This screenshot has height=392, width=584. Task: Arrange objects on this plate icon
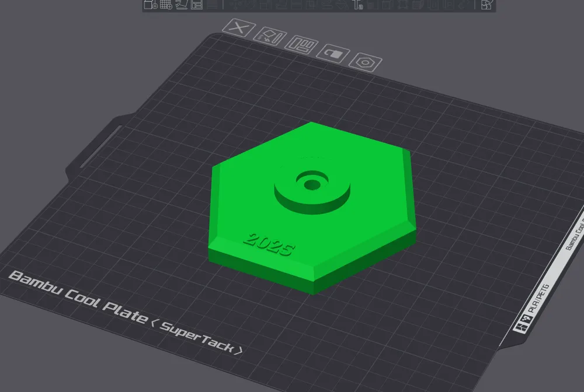[x=301, y=45]
